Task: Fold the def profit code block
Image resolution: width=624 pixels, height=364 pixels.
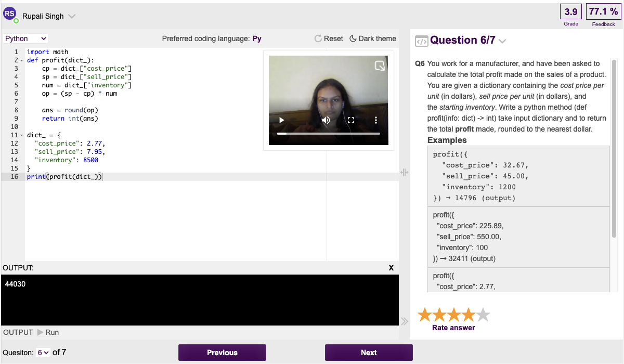Action: pos(22,60)
